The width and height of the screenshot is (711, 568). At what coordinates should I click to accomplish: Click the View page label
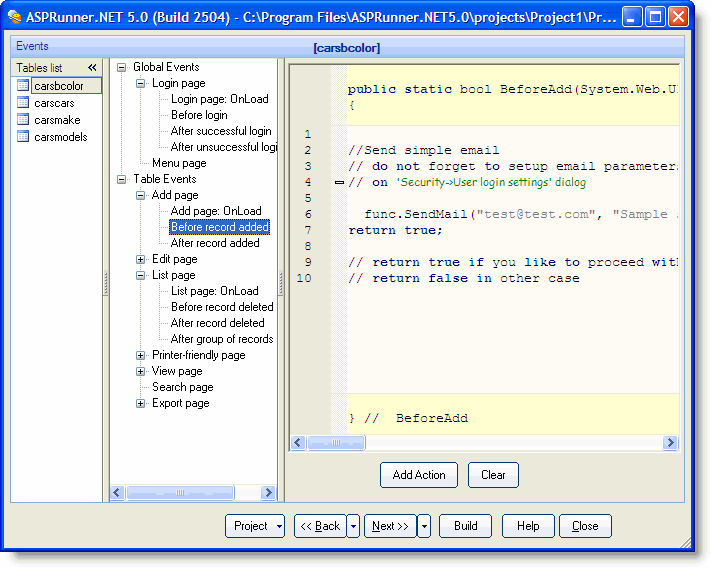click(x=177, y=371)
